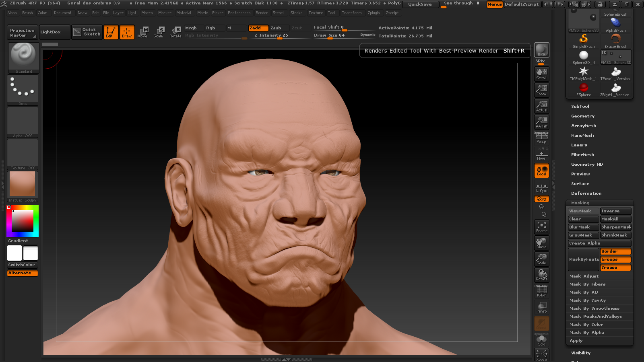This screenshot has height=362, width=644.
Task: Expand the Deformation section
Action: (x=586, y=193)
